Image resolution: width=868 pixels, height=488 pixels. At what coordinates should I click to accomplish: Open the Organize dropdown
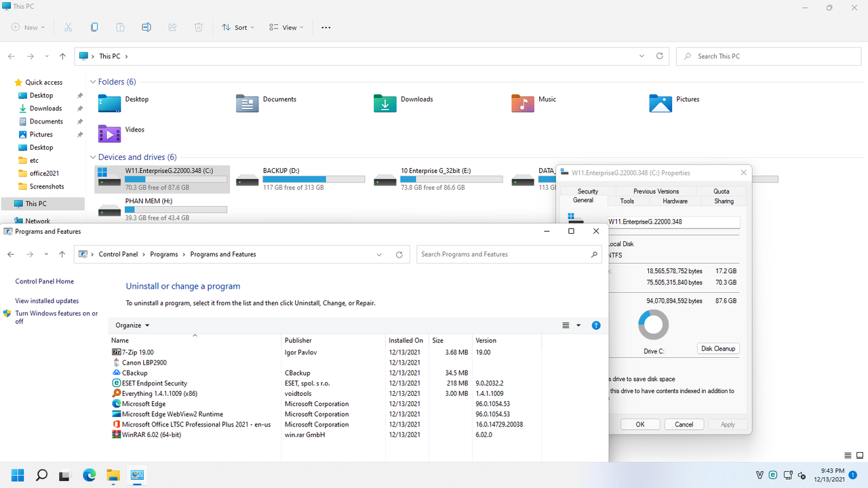(x=132, y=325)
